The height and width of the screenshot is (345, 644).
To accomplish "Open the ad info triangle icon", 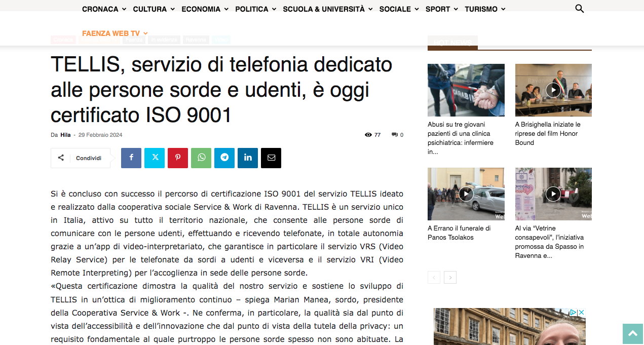I will 574,313.
